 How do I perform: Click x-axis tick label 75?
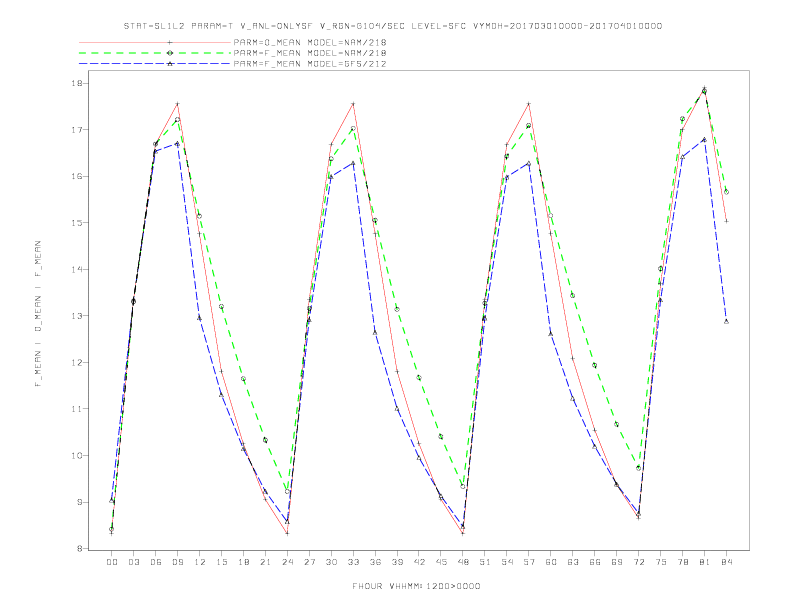[x=661, y=562]
